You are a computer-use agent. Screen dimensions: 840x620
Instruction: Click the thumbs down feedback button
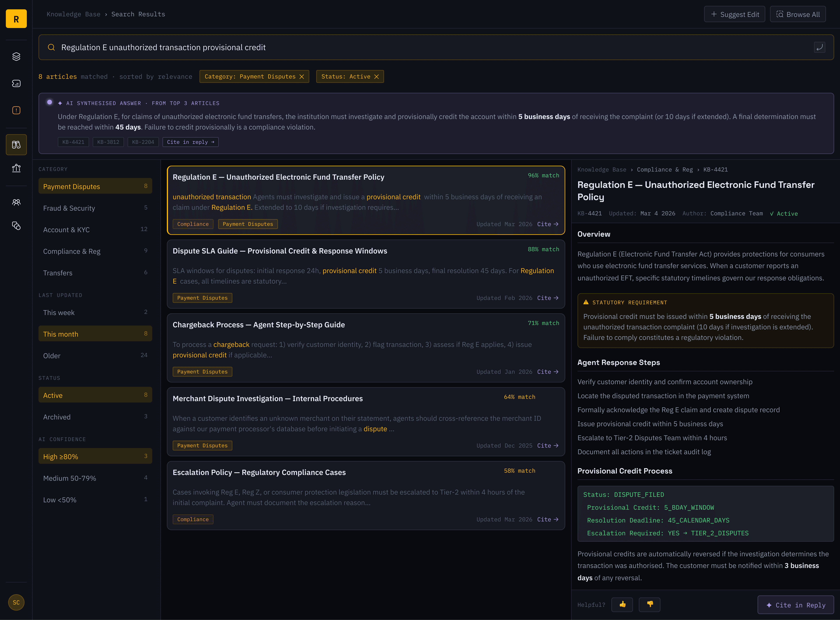pyautogui.click(x=649, y=604)
